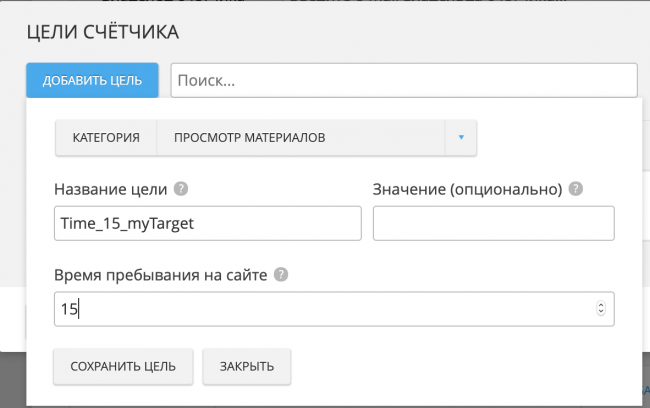Click the ЗАКРЫТЬ button
This screenshot has width=650, height=408.
pyautogui.click(x=246, y=367)
